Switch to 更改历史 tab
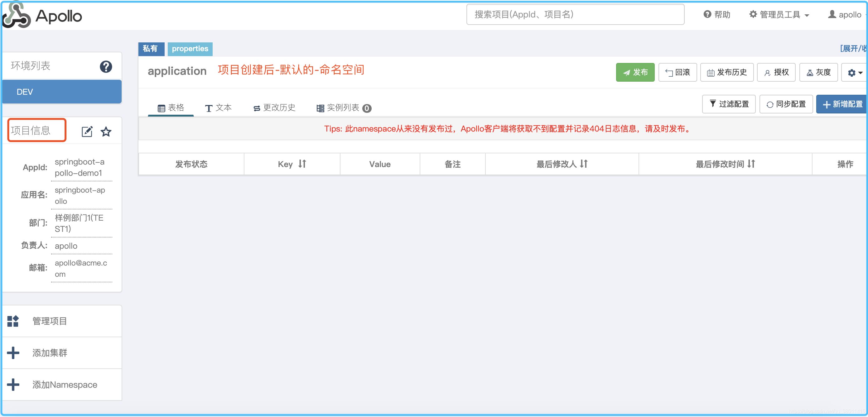 274,108
